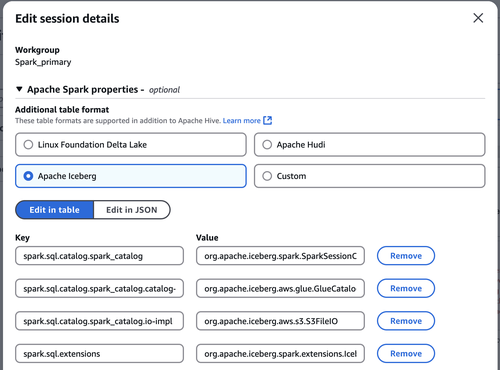
Task: Remove the spark.sql.catalog.spark_catalog property
Action: [406, 256]
